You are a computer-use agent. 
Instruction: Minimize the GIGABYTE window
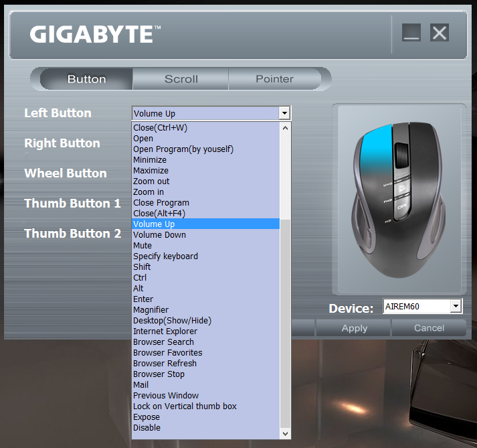click(411, 32)
